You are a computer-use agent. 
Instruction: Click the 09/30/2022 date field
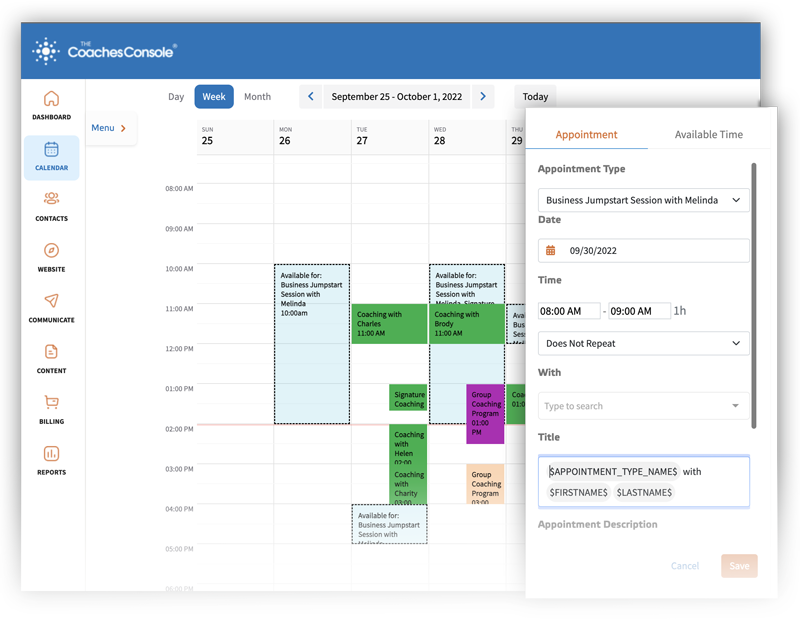tap(643, 250)
